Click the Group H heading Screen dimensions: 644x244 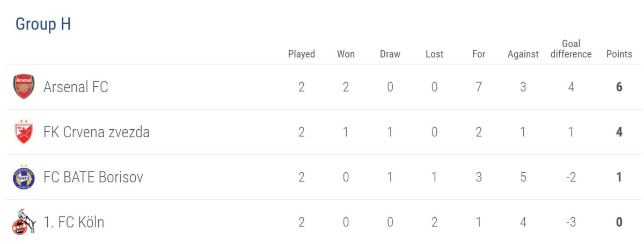pyautogui.click(x=43, y=24)
